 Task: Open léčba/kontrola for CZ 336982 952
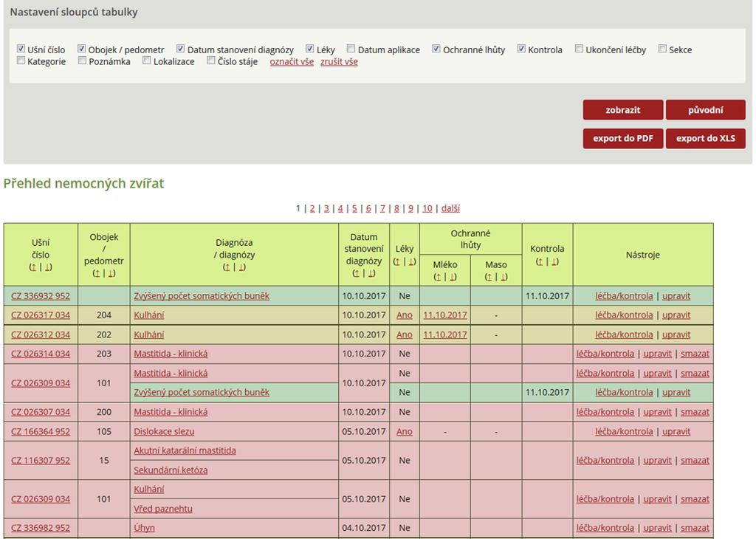(x=605, y=528)
